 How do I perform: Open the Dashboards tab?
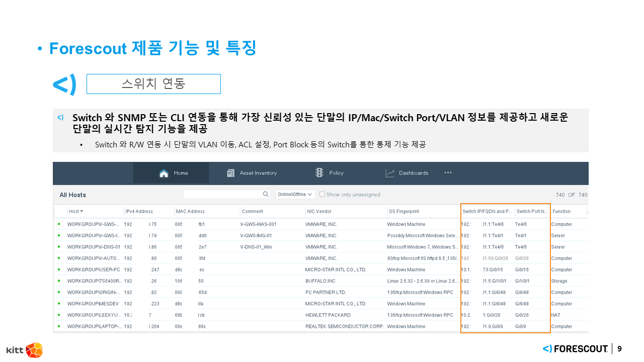[413, 173]
